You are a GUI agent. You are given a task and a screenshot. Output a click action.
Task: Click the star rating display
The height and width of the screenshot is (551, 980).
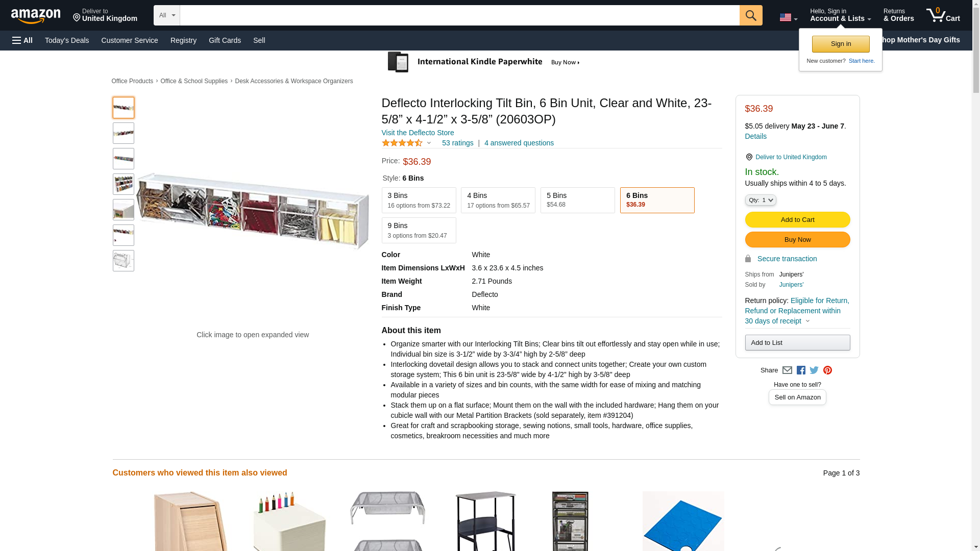402,143
